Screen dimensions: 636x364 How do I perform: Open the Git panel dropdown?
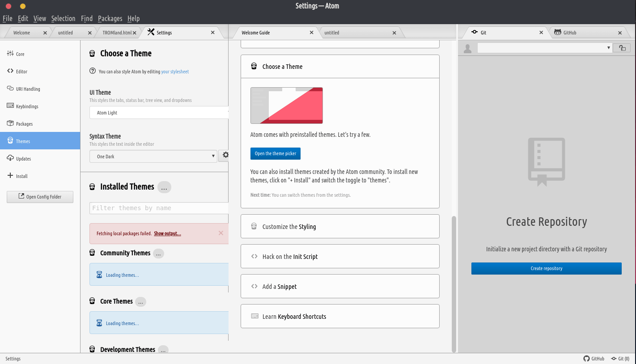[x=544, y=48]
